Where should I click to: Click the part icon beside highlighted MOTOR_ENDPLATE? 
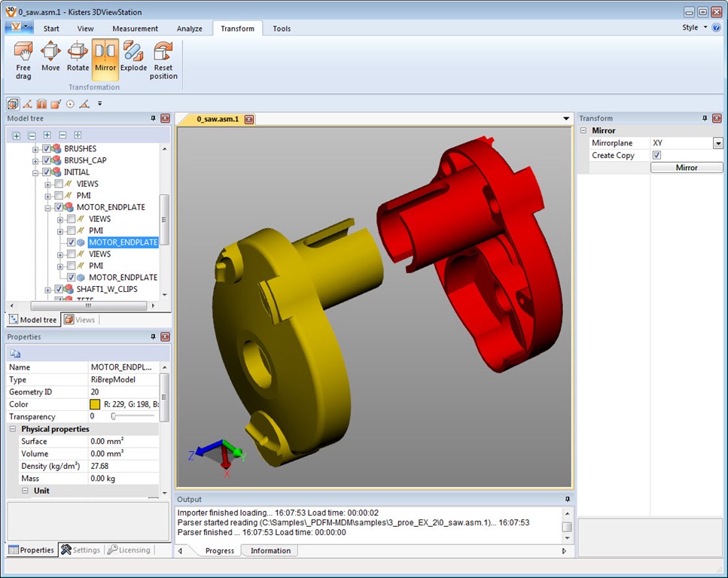(x=81, y=242)
